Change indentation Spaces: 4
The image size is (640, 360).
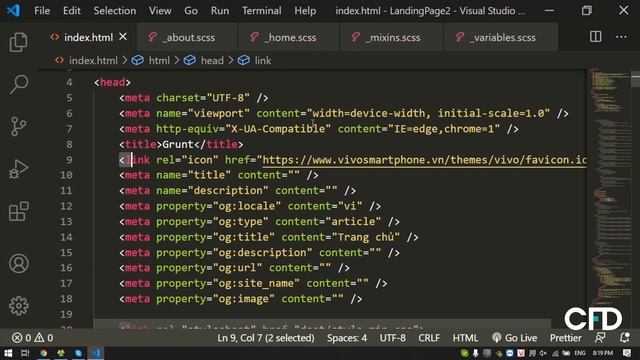click(x=347, y=338)
